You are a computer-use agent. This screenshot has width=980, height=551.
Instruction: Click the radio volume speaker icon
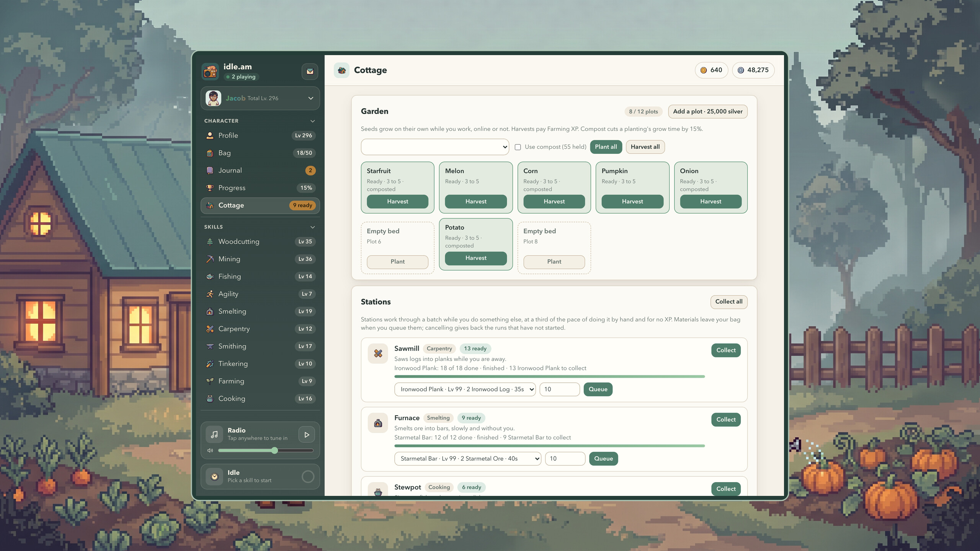tap(210, 450)
